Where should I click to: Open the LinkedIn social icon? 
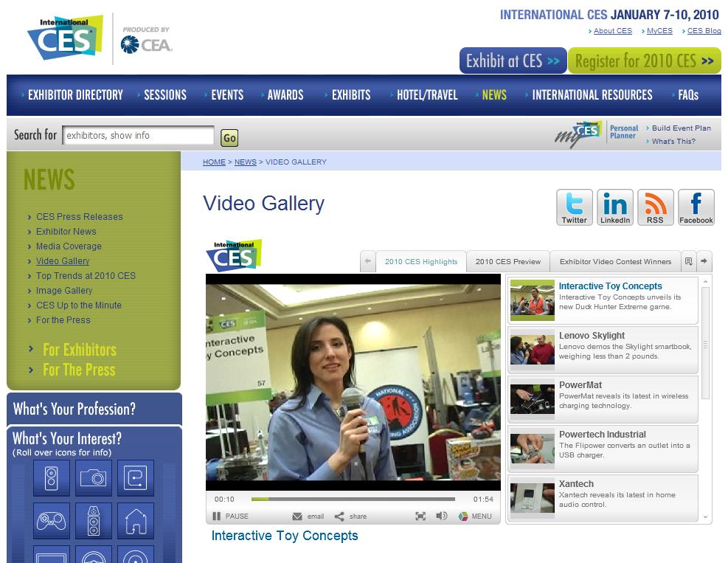(x=615, y=207)
